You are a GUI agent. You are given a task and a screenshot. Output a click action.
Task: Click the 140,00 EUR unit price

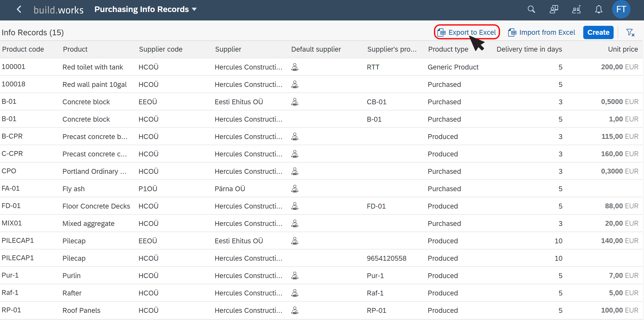click(619, 241)
